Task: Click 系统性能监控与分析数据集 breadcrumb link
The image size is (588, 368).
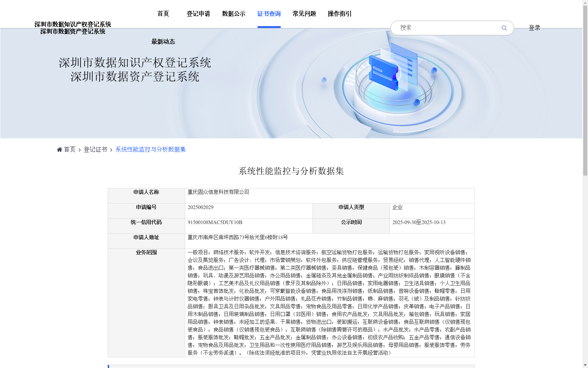Action: point(151,149)
